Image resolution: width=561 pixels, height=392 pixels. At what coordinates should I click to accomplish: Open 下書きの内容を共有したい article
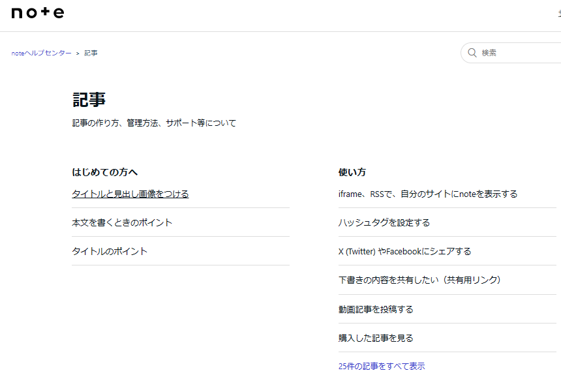[x=419, y=280]
